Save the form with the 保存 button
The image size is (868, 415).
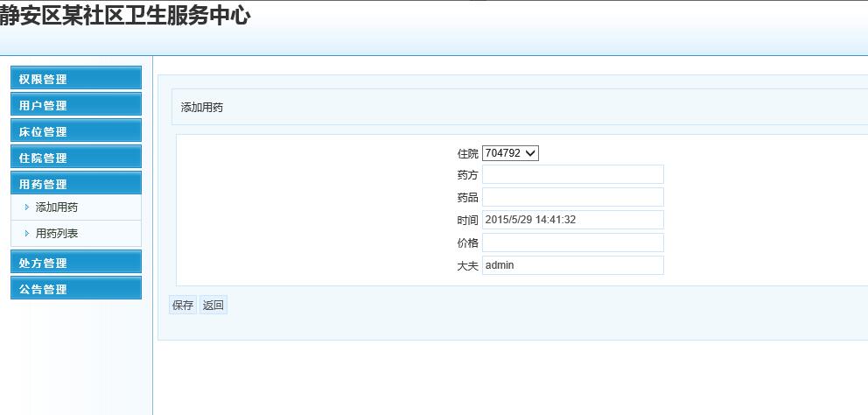(183, 306)
